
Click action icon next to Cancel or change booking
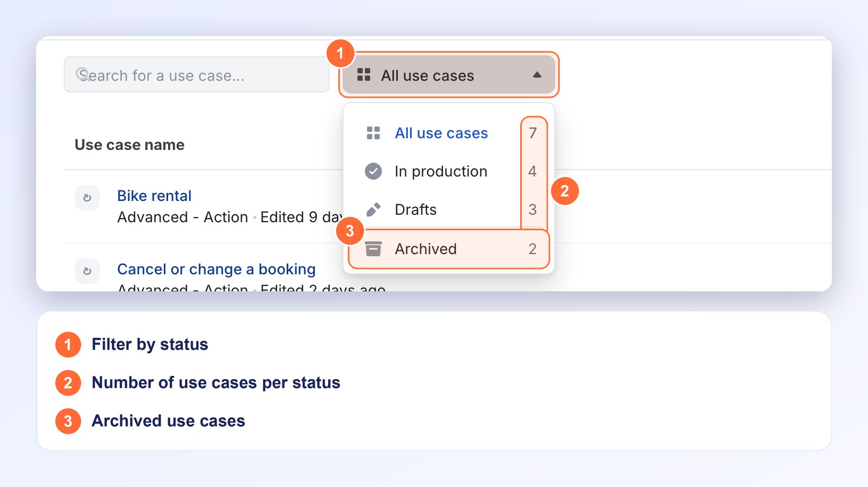[87, 271]
